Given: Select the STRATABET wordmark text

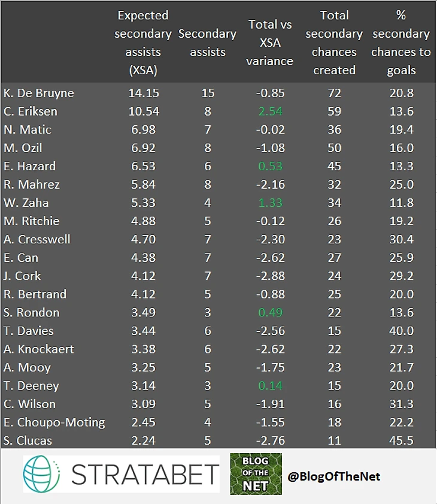Looking at the screenshot, I should coord(145,475).
